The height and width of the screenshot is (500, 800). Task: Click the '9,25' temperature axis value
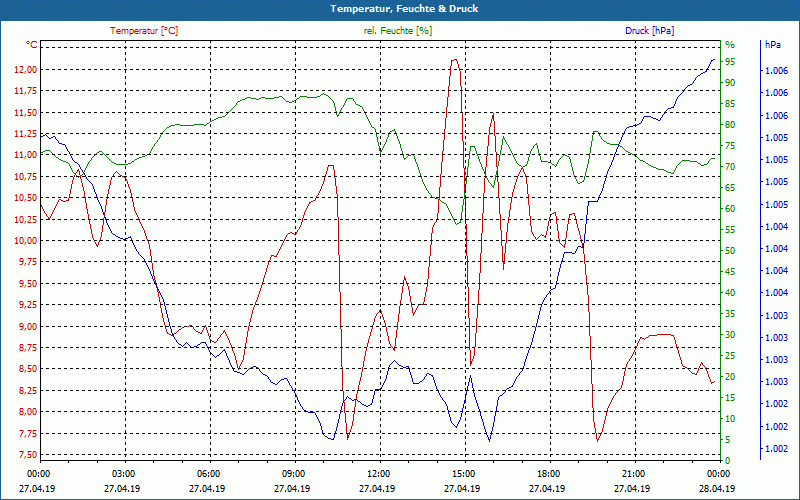click(28, 305)
